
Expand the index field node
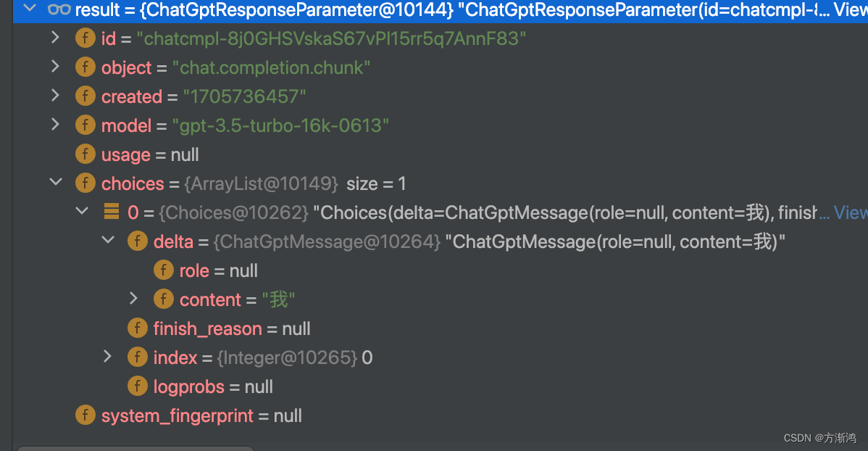pyautogui.click(x=108, y=357)
